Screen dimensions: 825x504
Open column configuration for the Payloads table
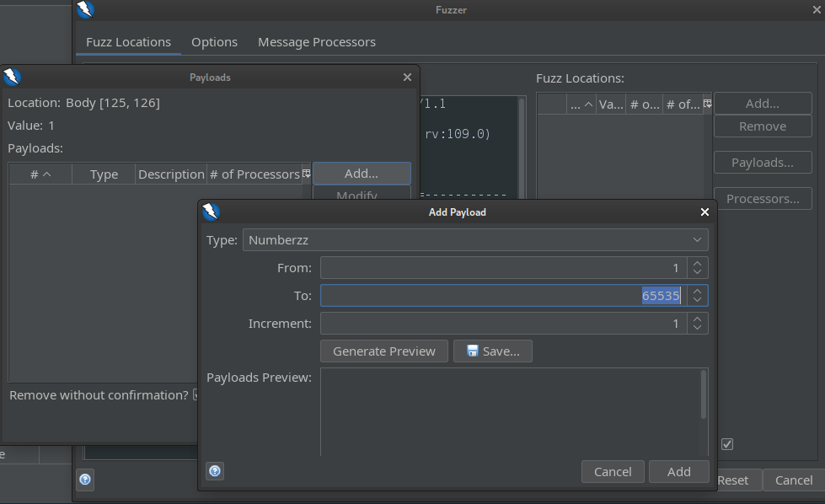point(305,172)
